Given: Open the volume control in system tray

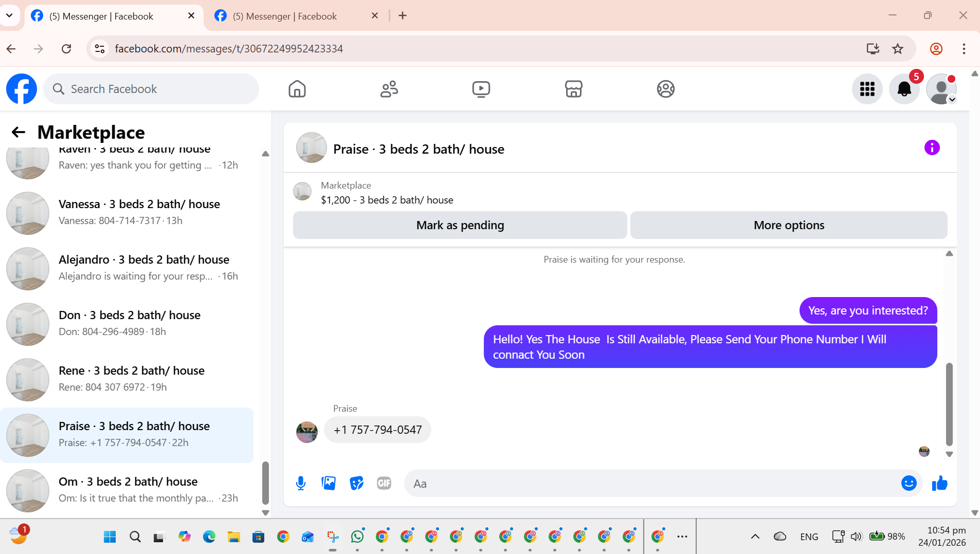Looking at the screenshot, I should click(x=856, y=537).
